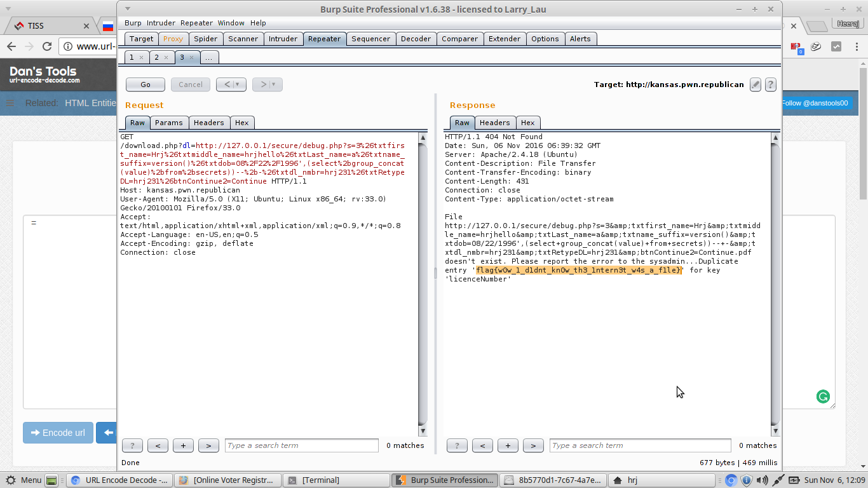Switch to the Decoder tool tab

[416, 39]
